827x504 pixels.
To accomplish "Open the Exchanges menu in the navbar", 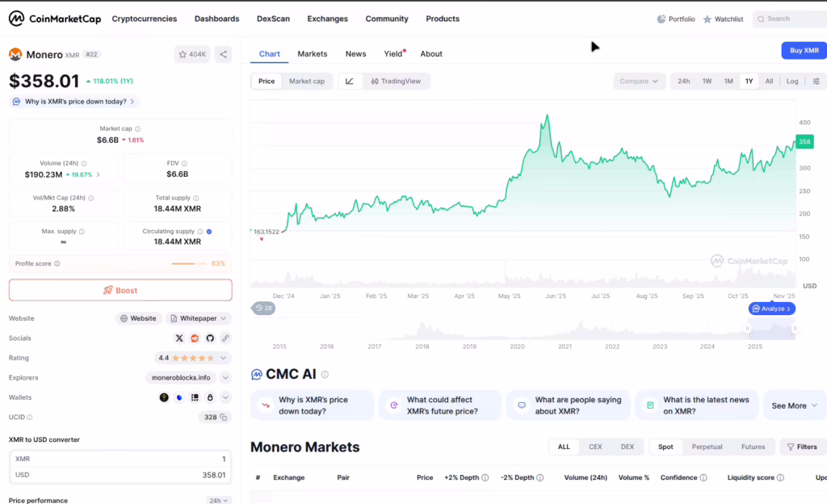I will point(327,18).
